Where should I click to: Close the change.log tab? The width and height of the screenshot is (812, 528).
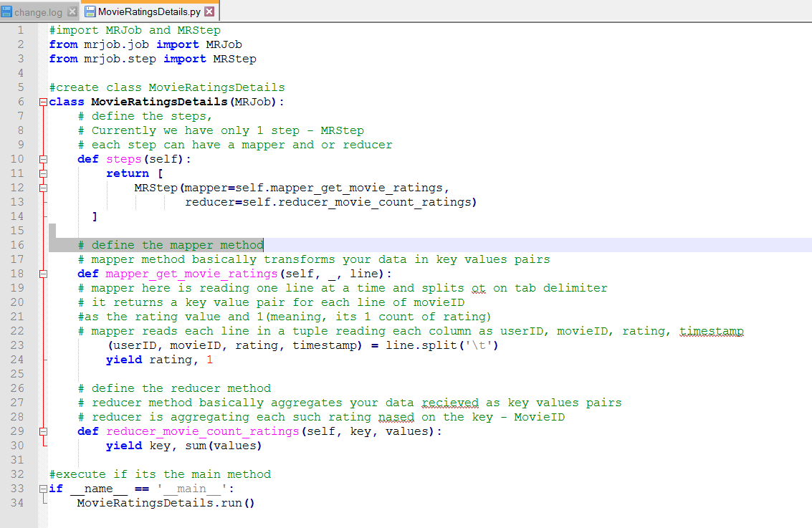click(72, 11)
